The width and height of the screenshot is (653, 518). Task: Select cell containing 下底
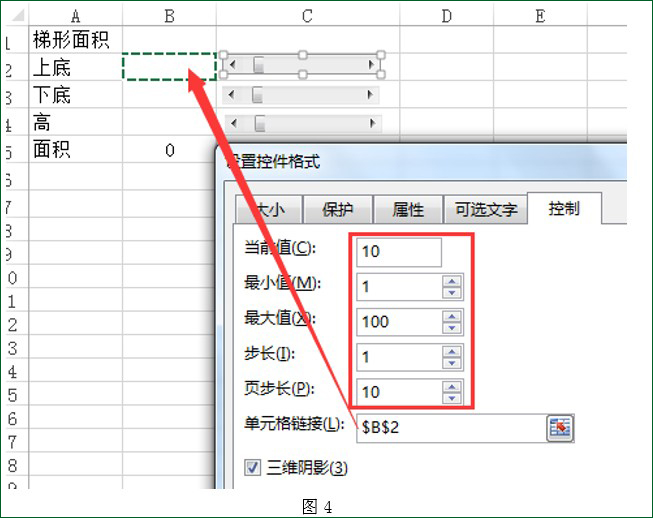tap(75, 94)
